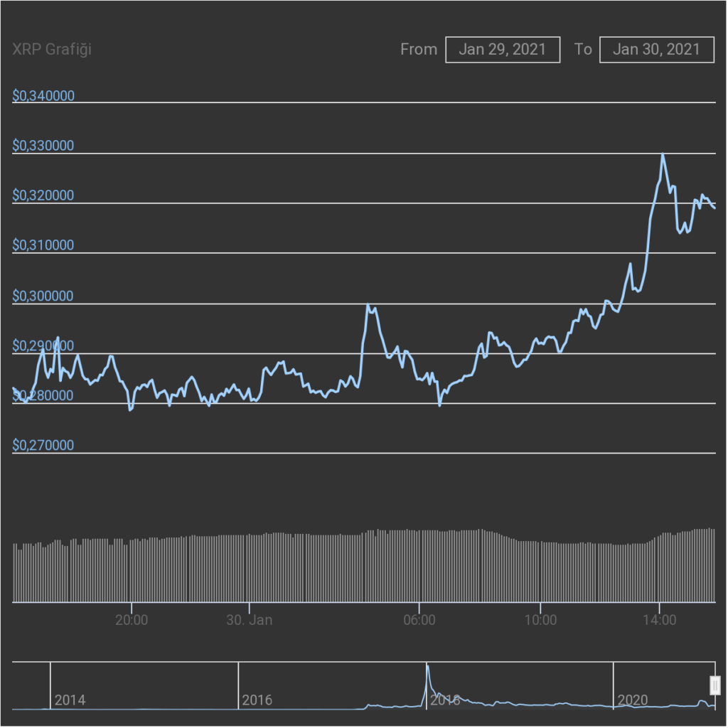The width and height of the screenshot is (728, 728).
Task: Click the From label beside the start date
Action: tap(419, 49)
